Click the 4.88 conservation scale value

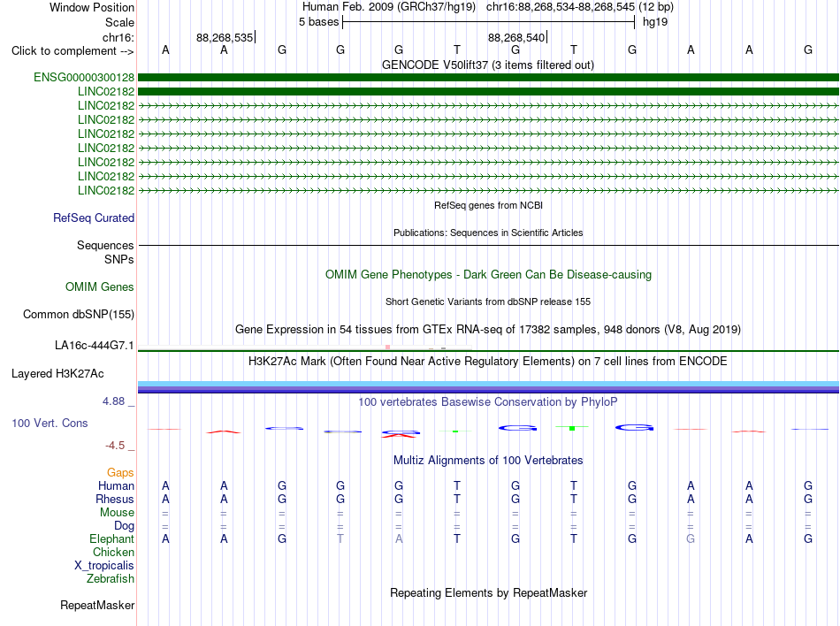click(x=113, y=401)
